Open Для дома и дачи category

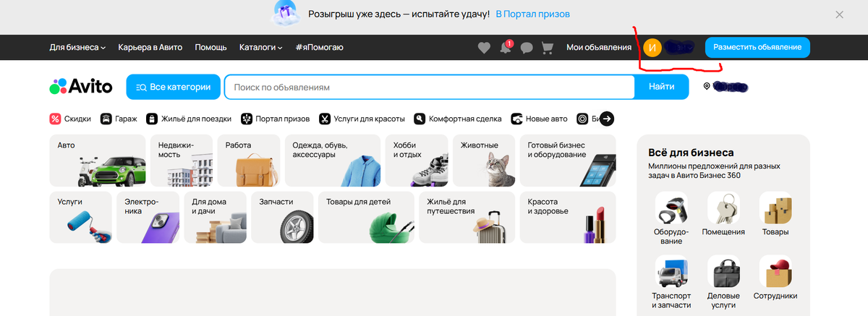(x=215, y=217)
